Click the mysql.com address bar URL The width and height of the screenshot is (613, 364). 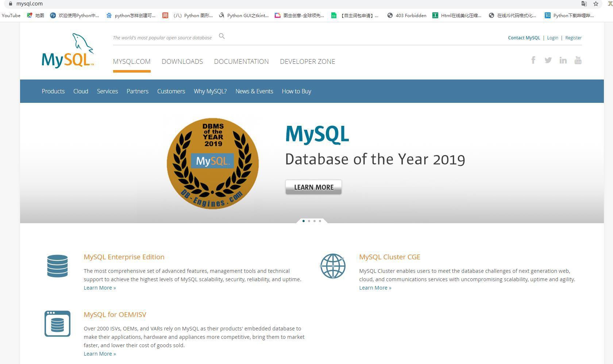30,4
